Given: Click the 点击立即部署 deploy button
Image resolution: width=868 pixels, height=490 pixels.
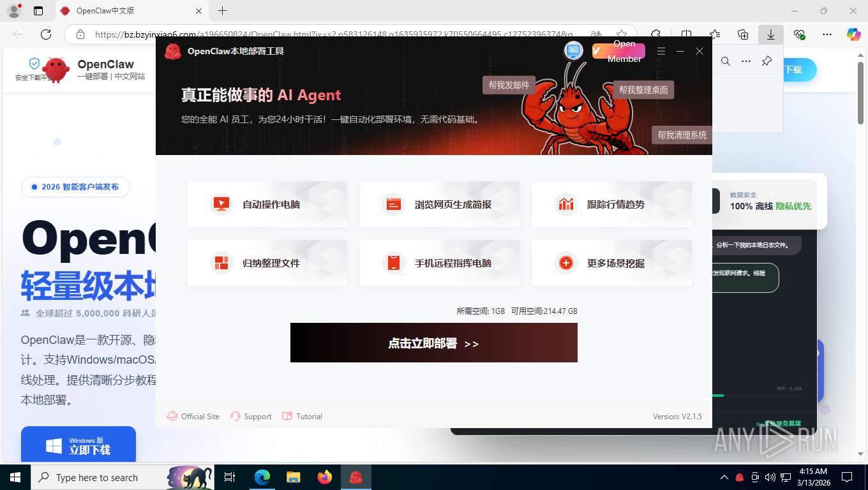Looking at the screenshot, I should pos(434,343).
